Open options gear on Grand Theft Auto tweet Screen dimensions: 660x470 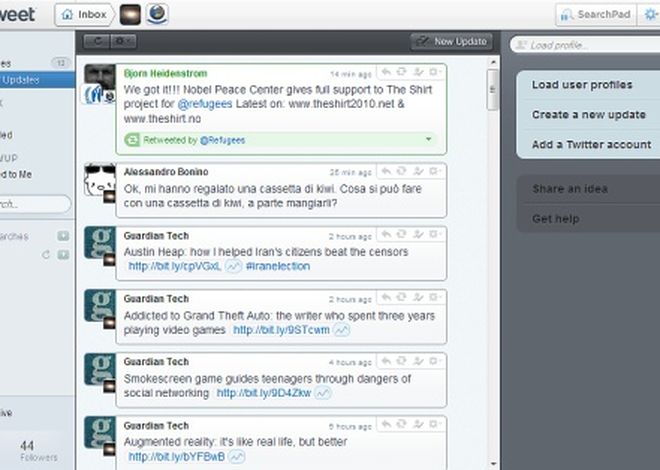pyautogui.click(x=434, y=297)
